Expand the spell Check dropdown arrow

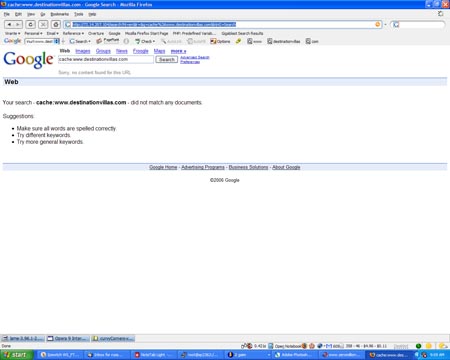[x=154, y=41]
